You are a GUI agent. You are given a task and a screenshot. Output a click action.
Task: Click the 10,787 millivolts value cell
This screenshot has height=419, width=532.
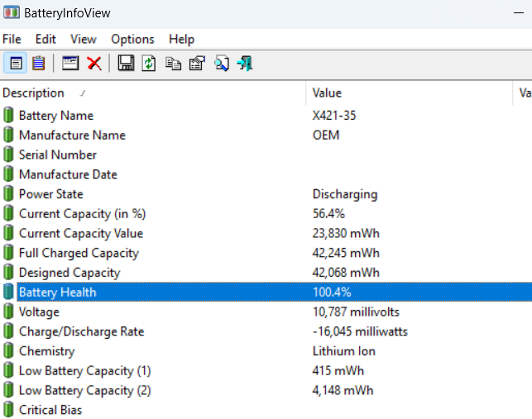(x=356, y=312)
